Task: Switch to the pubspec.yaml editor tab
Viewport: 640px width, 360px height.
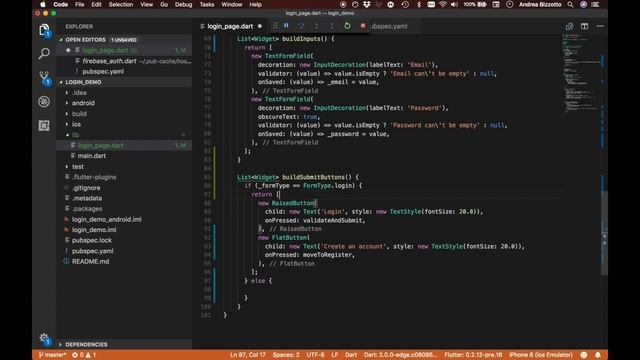Action: pos(389,26)
